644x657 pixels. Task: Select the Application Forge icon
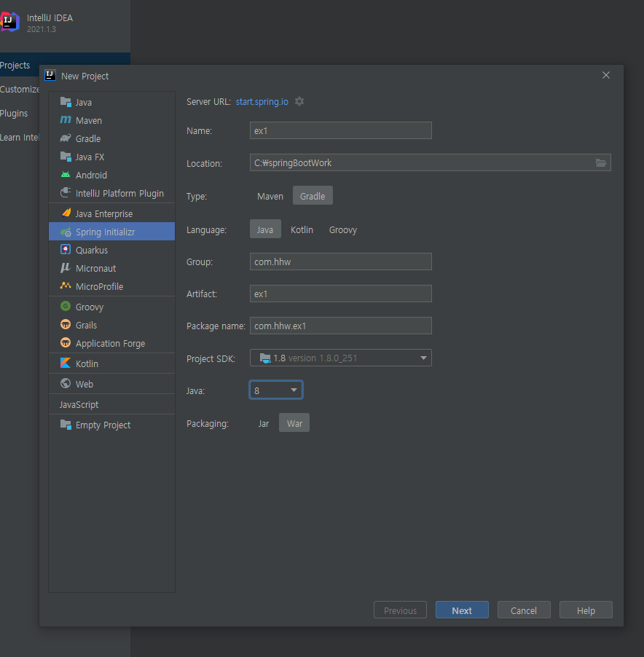(x=66, y=343)
